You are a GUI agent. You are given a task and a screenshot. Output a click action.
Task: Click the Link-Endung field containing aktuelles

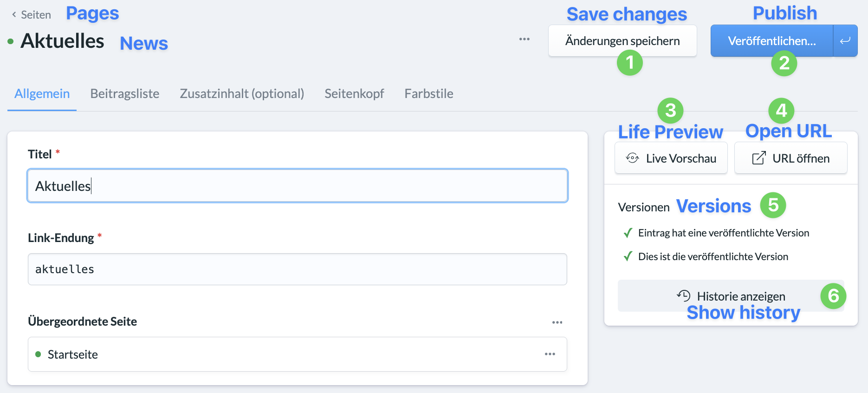(298, 269)
